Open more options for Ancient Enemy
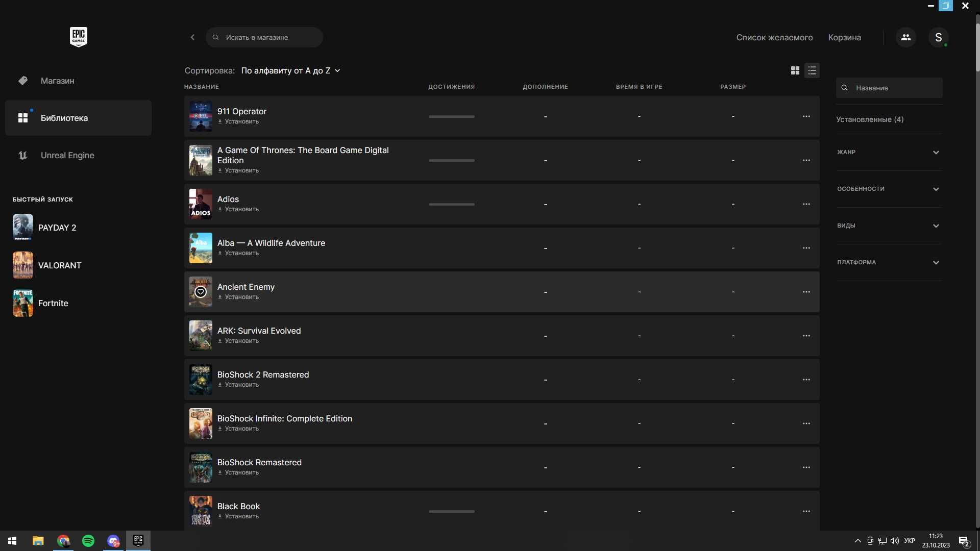 click(806, 292)
